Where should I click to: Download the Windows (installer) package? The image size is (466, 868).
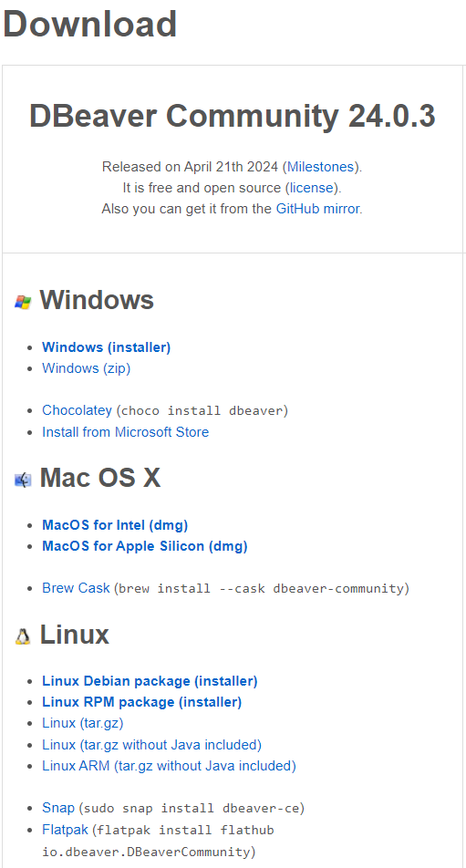107,347
